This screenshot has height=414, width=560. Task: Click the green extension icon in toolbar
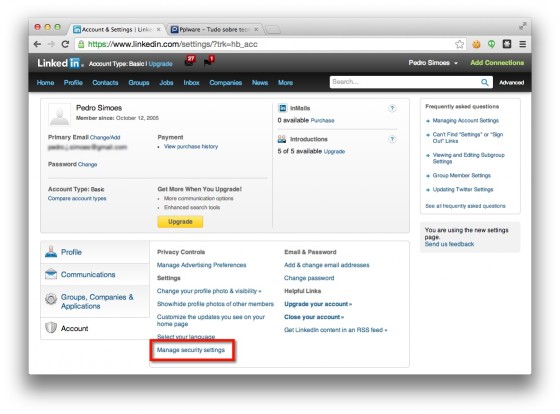tap(491, 44)
